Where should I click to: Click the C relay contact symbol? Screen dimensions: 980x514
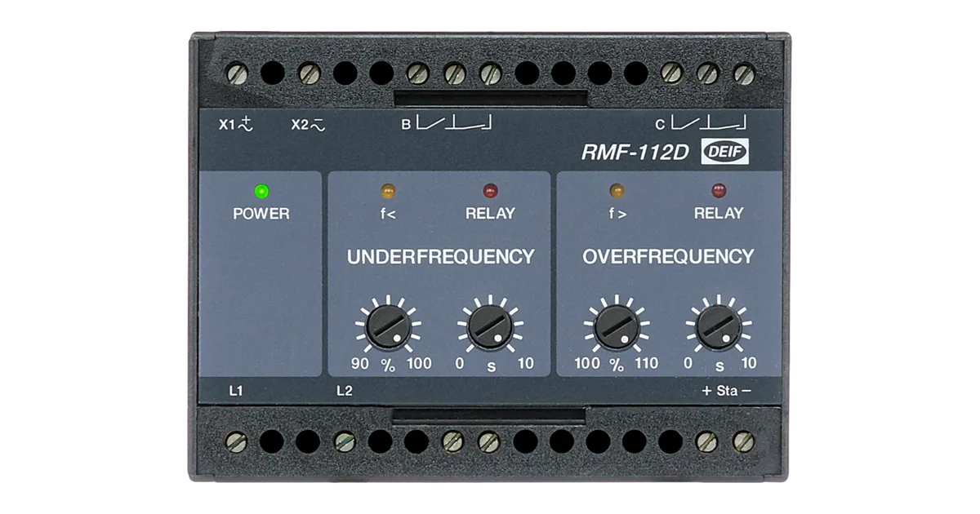[x=709, y=124]
